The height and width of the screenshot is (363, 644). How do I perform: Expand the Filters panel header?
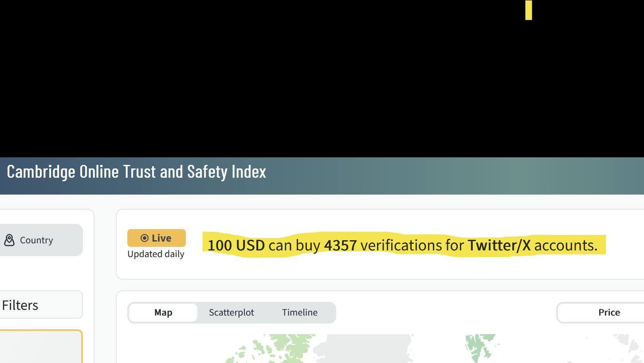point(20,305)
